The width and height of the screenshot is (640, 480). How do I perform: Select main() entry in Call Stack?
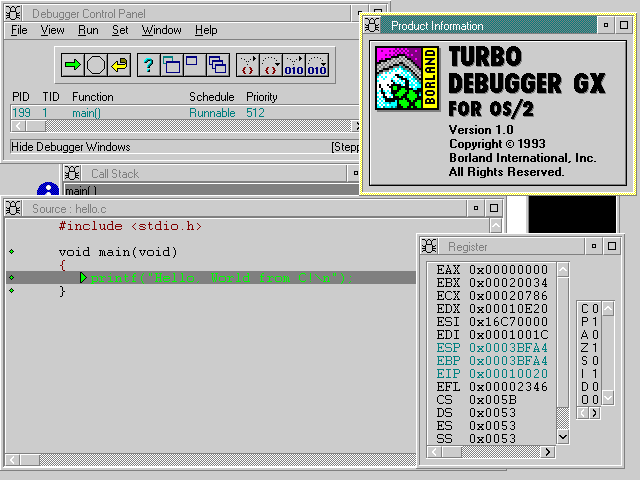click(211, 190)
